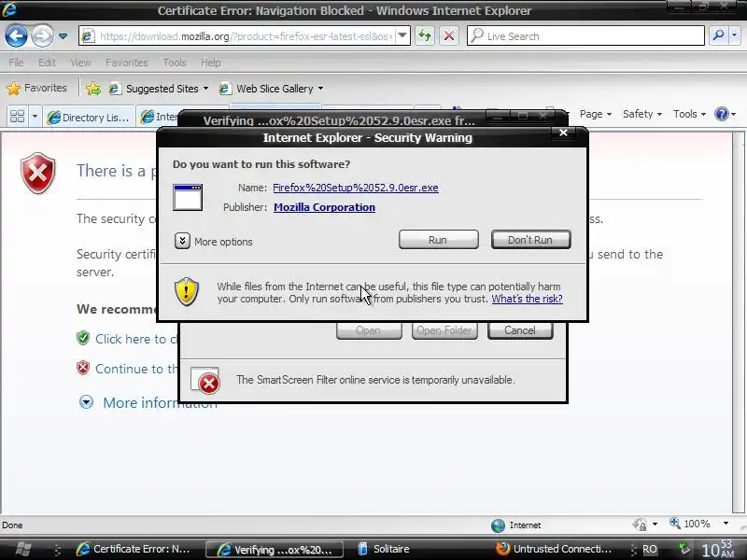The height and width of the screenshot is (560, 747).
Task: Click the page vertical scrollbar
Action: point(739,323)
